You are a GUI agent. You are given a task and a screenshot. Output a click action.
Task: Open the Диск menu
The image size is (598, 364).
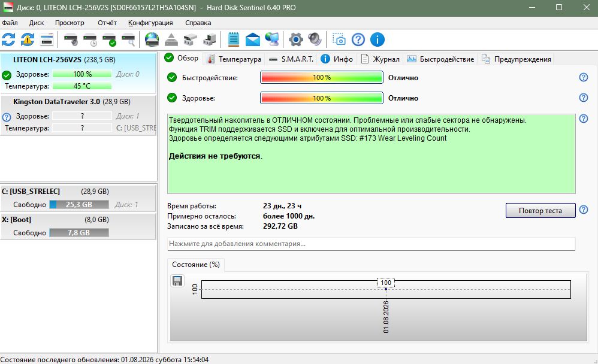click(x=37, y=23)
